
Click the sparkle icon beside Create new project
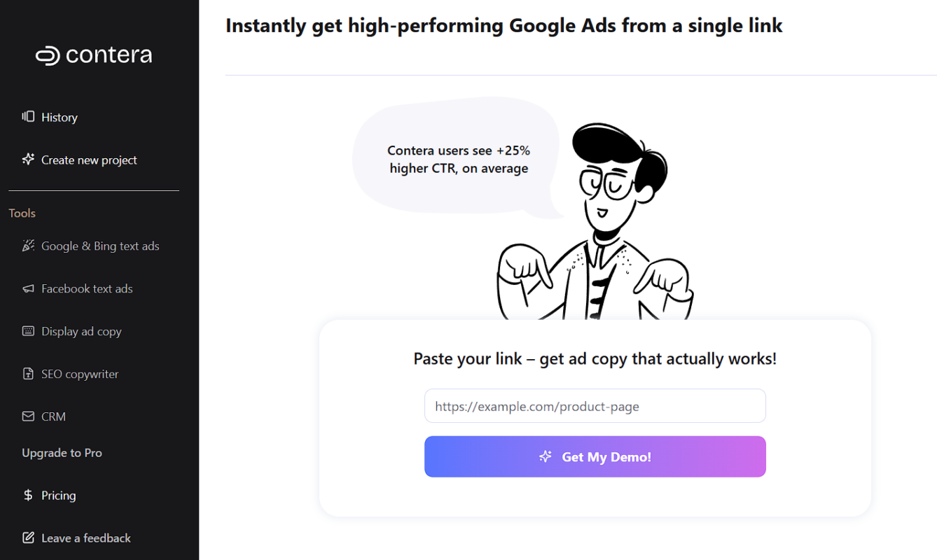tap(28, 160)
